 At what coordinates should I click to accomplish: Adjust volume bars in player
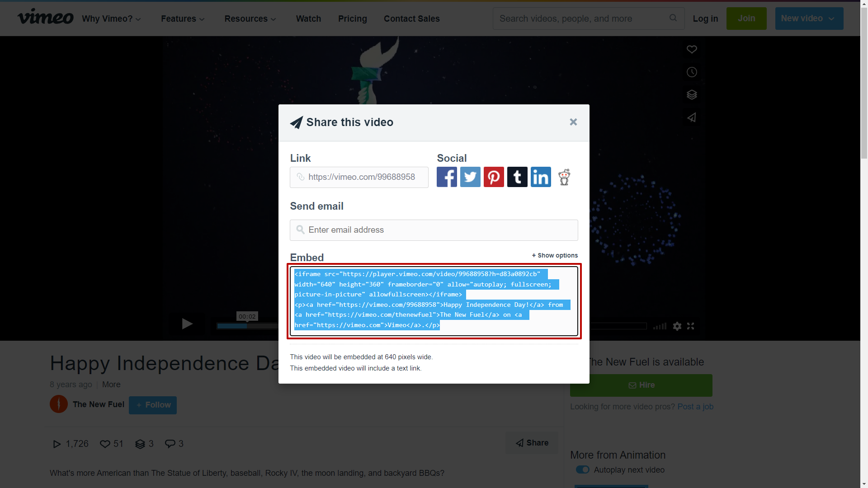point(660,326)
